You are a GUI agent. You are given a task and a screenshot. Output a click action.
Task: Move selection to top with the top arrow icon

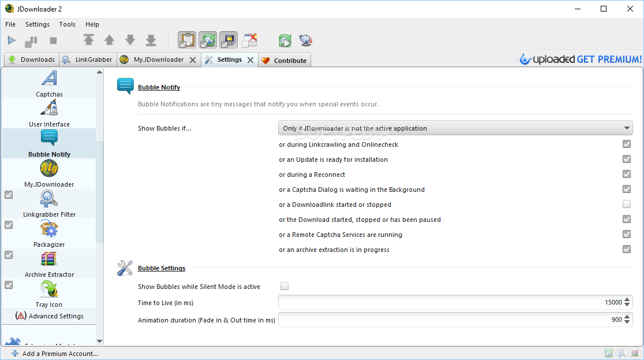tap(88, 40)
